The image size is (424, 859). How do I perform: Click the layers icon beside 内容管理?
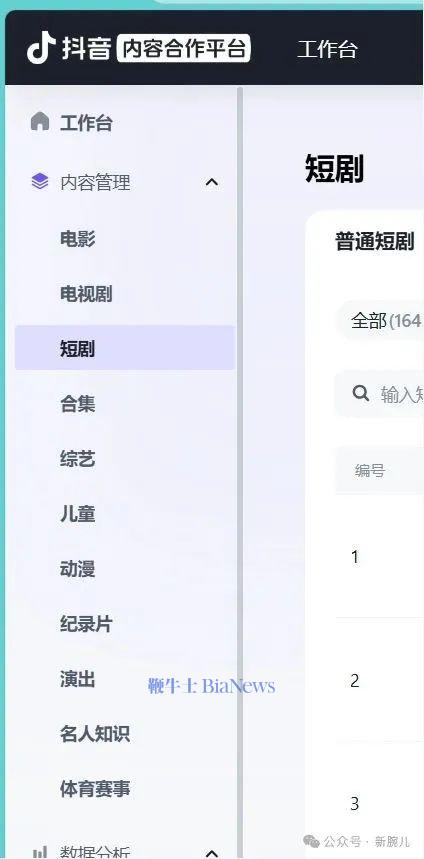tap(39, 181)
